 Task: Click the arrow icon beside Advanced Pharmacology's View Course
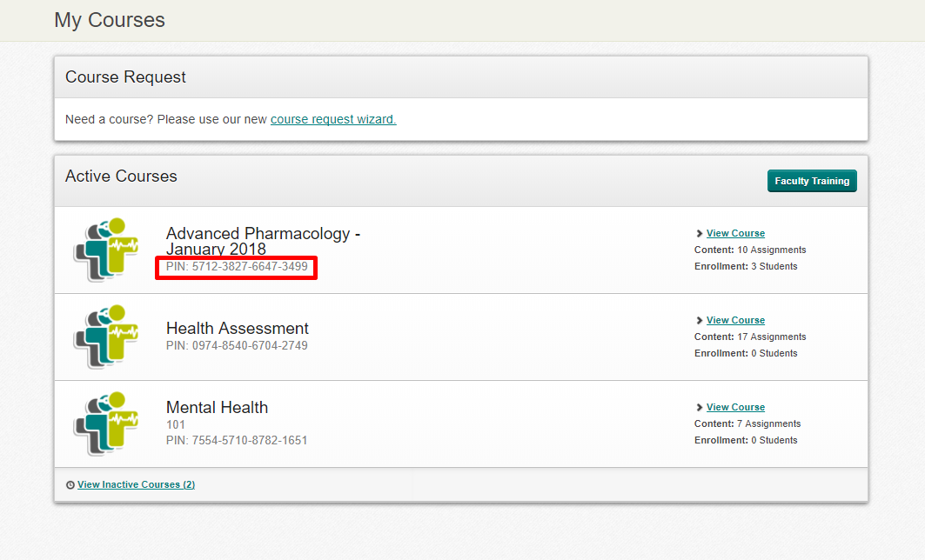tap(700, 233)
